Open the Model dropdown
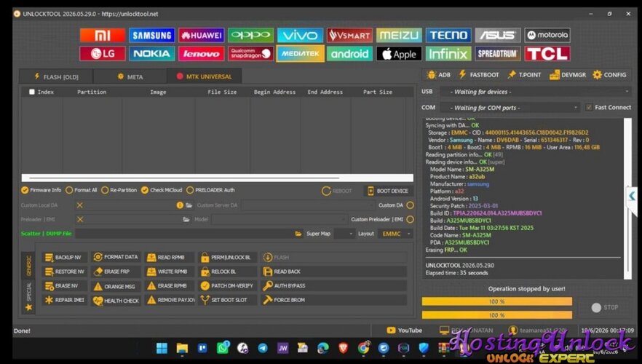The width and height of the screenshot is (642, 364). (280, 219)
